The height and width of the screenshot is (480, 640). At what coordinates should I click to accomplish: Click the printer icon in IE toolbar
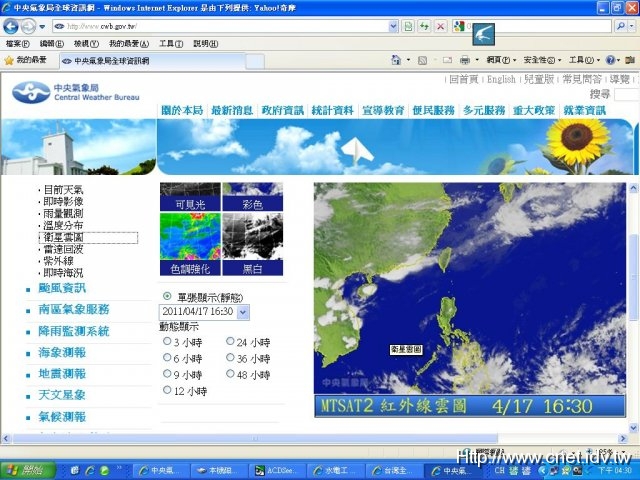pos(465,61)
